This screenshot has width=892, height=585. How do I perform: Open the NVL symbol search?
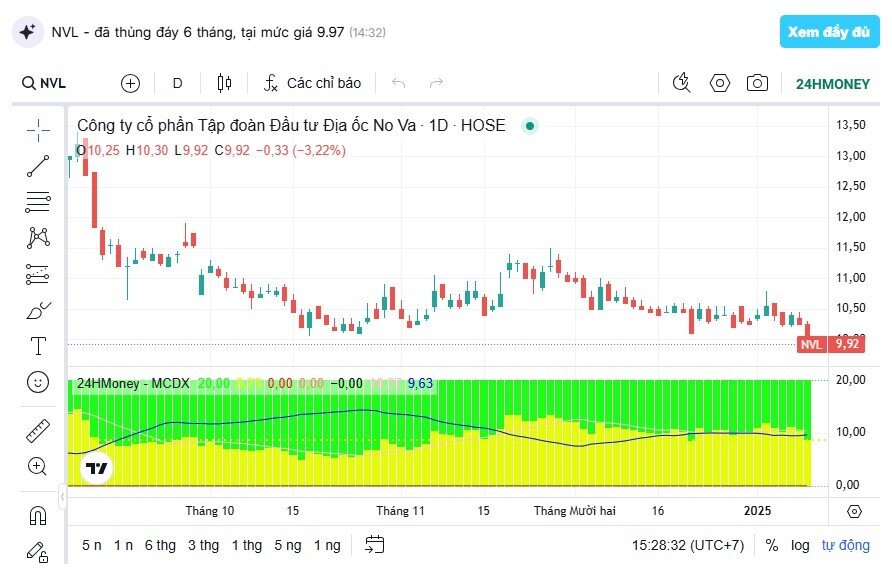[44, 83]
